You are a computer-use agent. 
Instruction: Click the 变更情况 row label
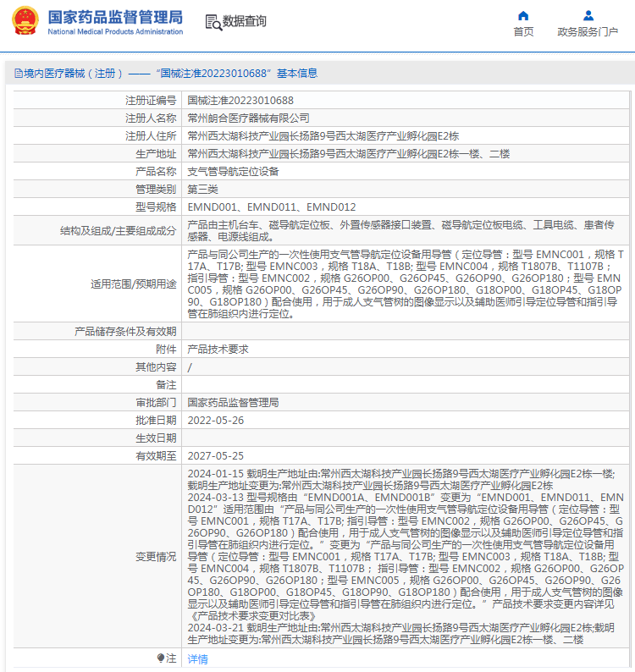coord(156,557)
